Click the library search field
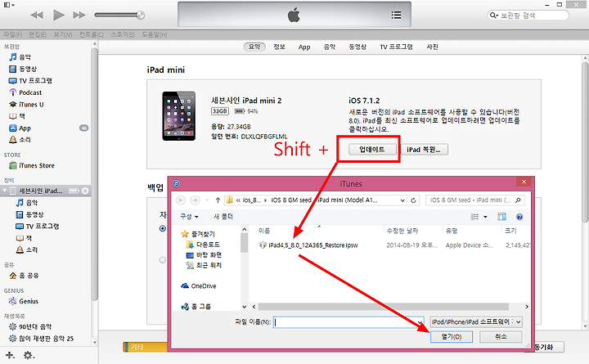Screen dimensions: 589x364 [528, 16]
